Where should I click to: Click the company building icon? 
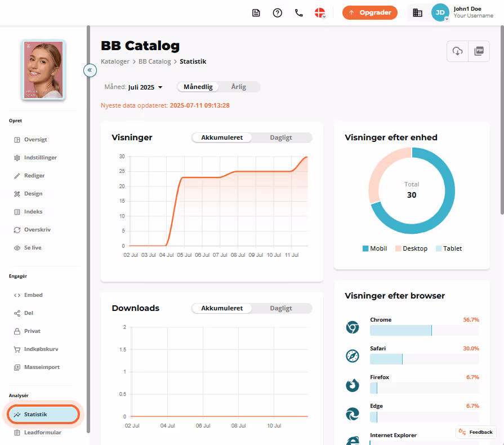[417, 13]
